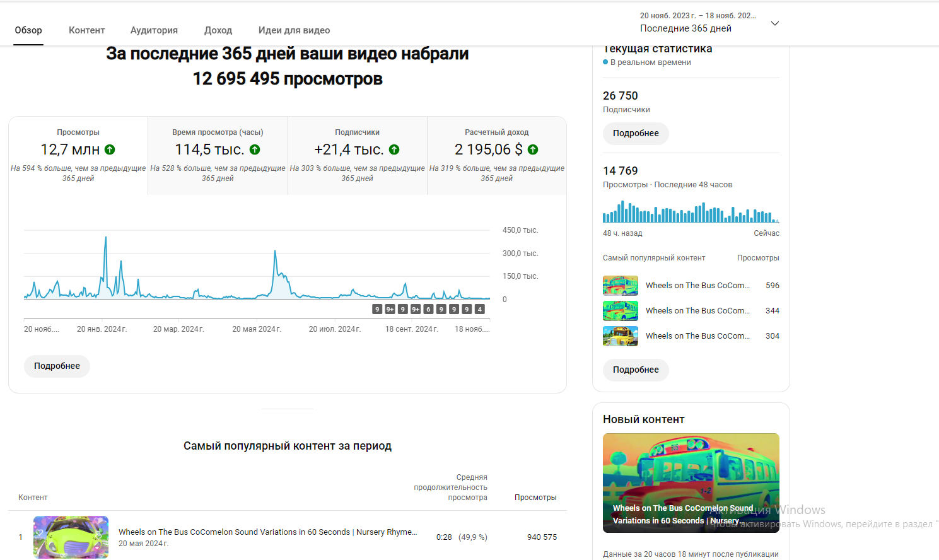Click the Контент column header

click(x=33, y=498)
